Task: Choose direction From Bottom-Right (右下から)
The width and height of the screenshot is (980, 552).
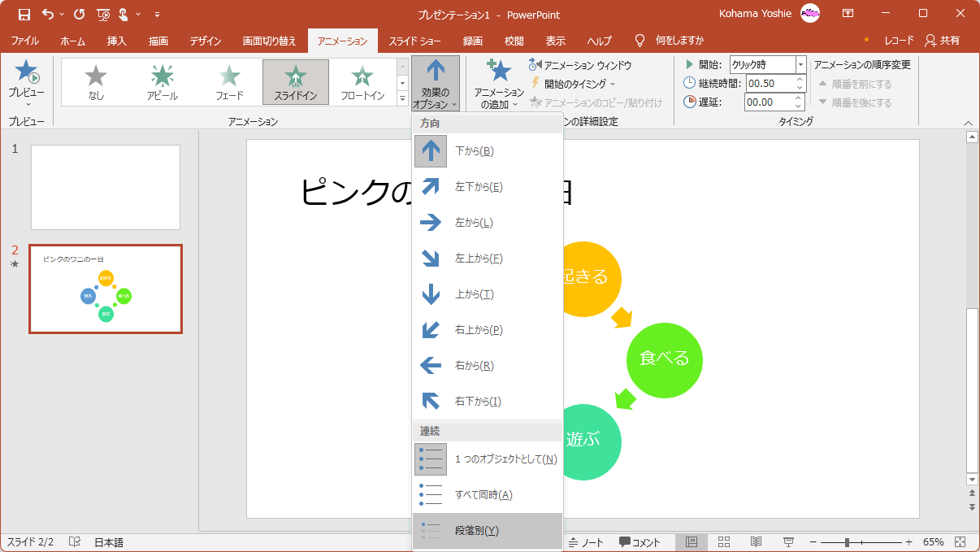Action: tap(488, 402)
